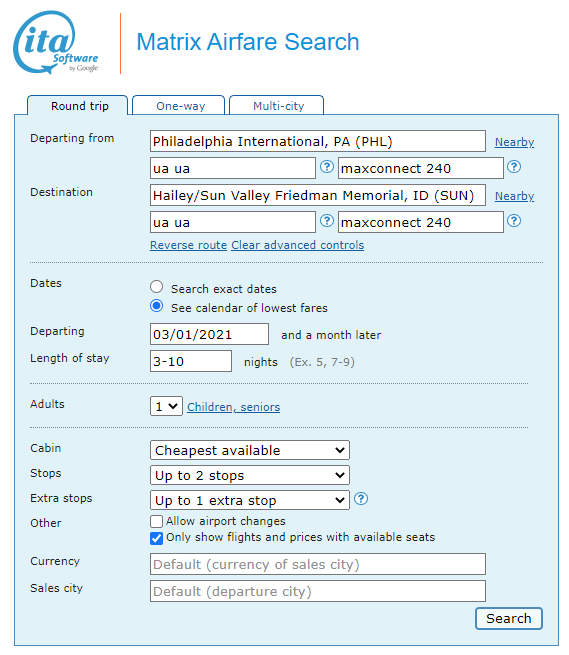Select See calendar of lowest fares option
This screenshot has width=569, height=655.
(157, 306)
